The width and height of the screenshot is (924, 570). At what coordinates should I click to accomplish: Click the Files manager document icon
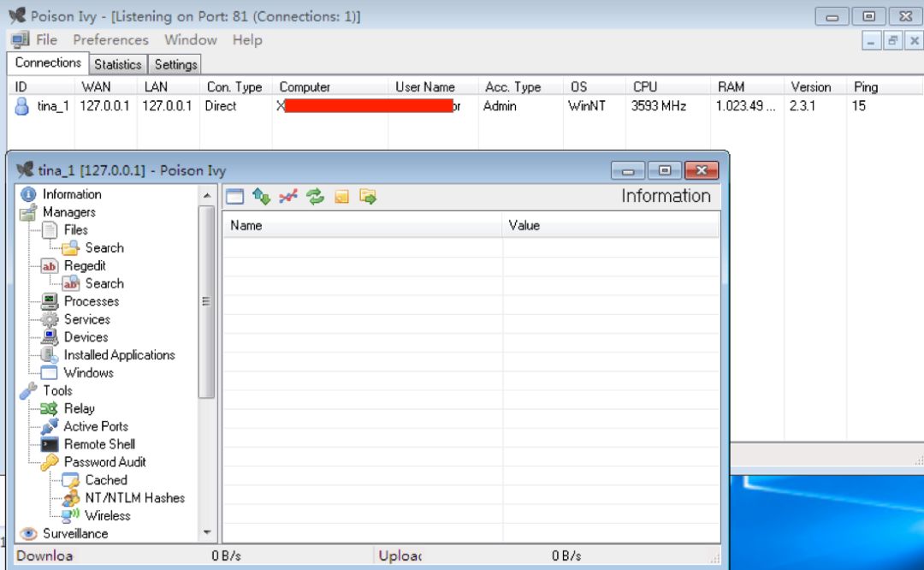50,230
